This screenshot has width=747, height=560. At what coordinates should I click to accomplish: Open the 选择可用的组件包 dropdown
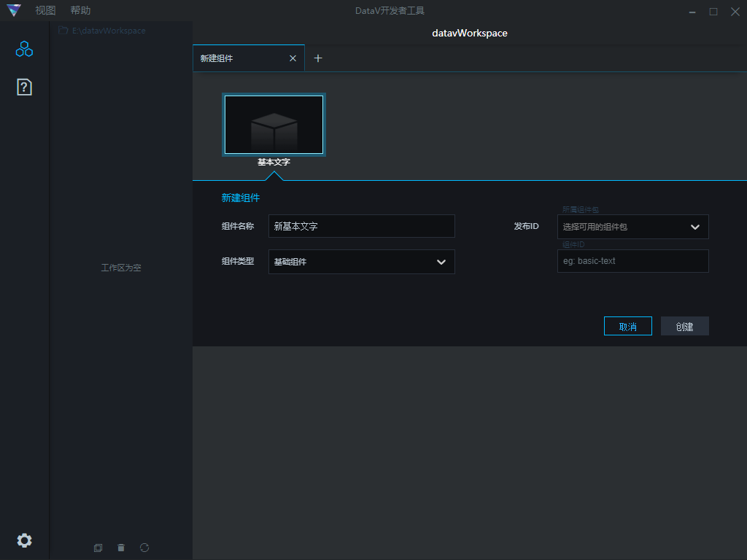pos(632,227)
